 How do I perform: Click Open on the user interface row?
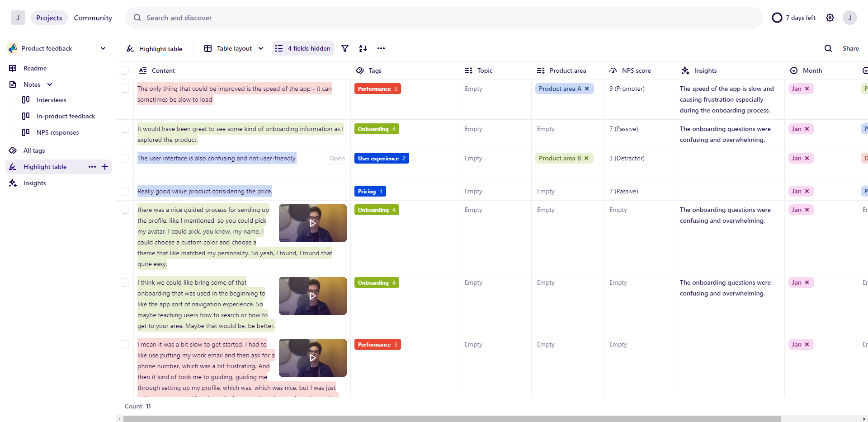337,158
